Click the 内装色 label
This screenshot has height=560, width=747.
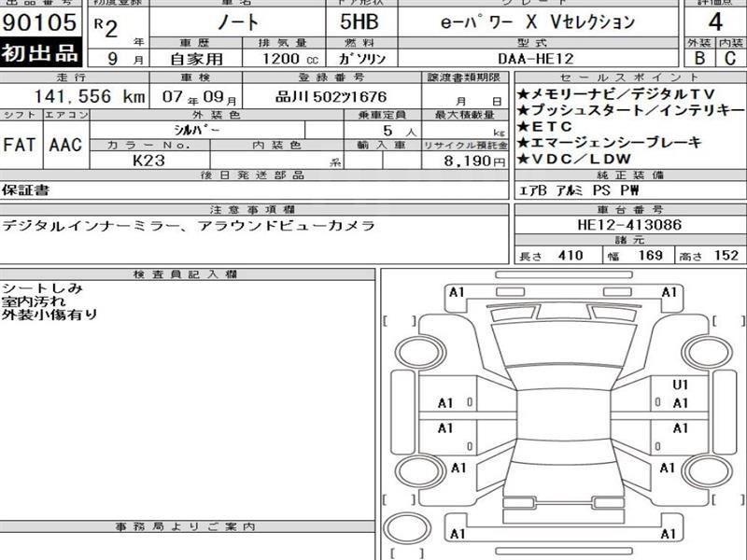276,146
